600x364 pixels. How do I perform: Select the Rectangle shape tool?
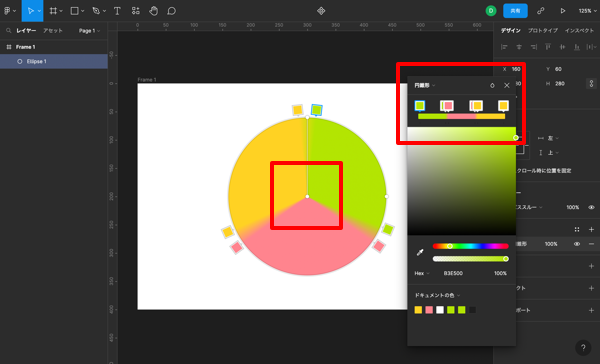click(x=75, y=11)
